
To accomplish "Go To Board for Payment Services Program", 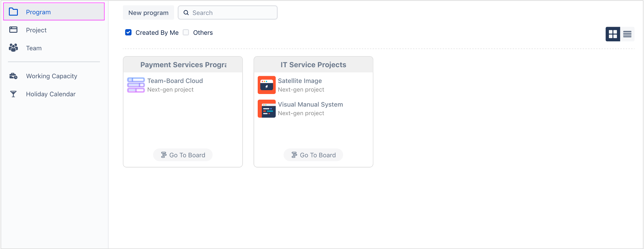I will [x=183, y=155].
